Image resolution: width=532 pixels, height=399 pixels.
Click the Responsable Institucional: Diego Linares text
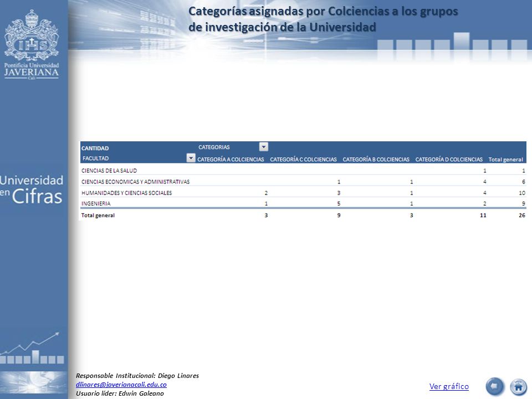137,376
